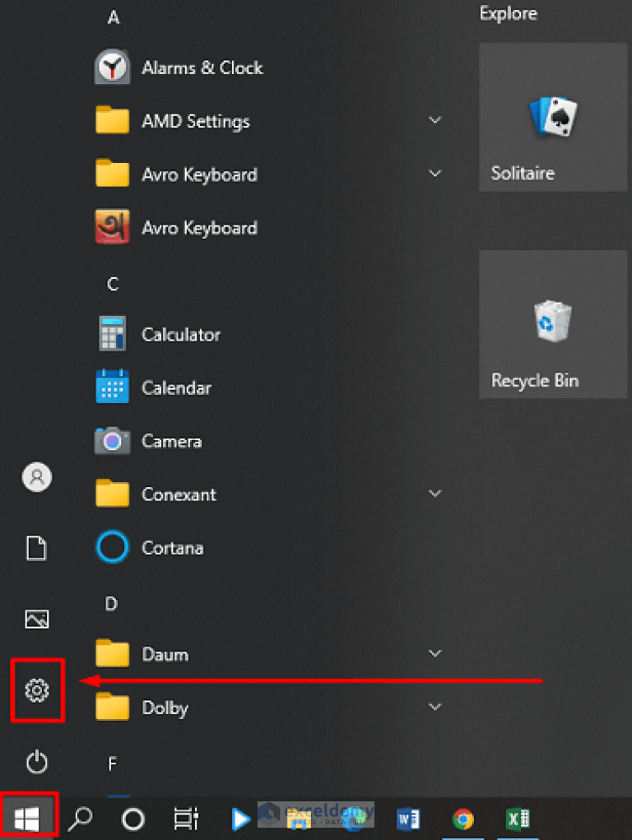Open Word from the taskbar

[x=408, y=819]
